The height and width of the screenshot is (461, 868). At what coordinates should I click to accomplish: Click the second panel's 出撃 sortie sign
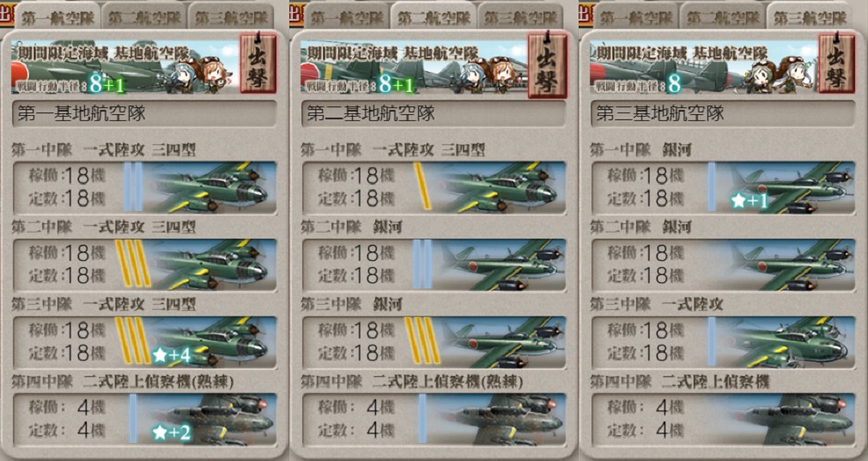[548, 65]
